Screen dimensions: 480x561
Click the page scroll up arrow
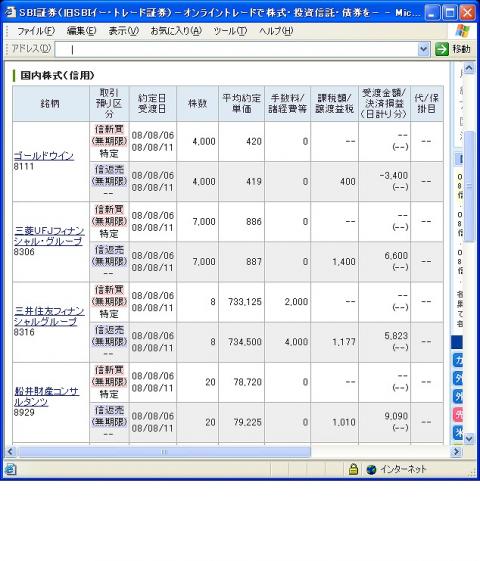[469, 68]
